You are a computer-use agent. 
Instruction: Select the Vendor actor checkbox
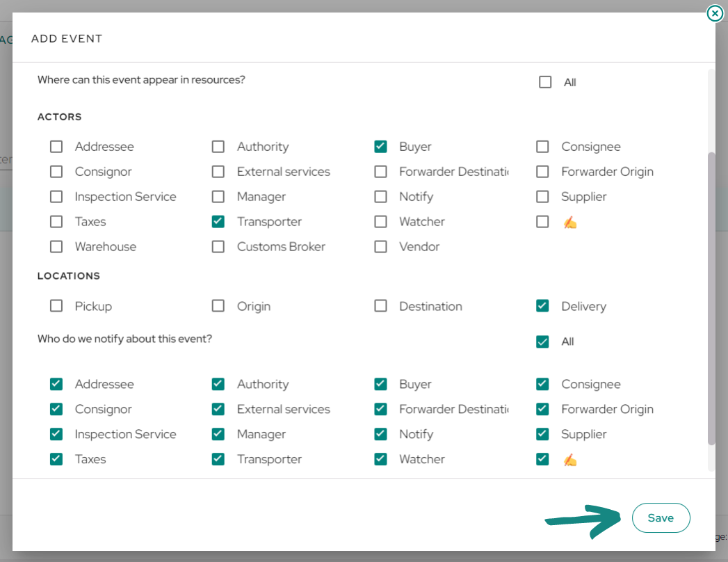coord(380,247)
